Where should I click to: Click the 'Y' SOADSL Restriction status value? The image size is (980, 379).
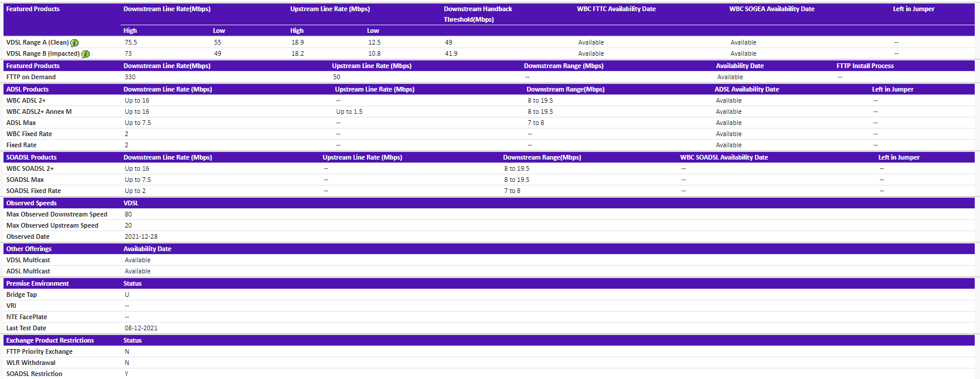[x=127, y=374]
